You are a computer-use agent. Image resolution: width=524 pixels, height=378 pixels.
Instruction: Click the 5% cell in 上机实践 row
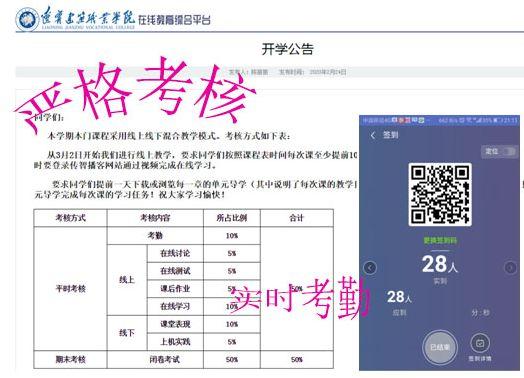(232, 342)
